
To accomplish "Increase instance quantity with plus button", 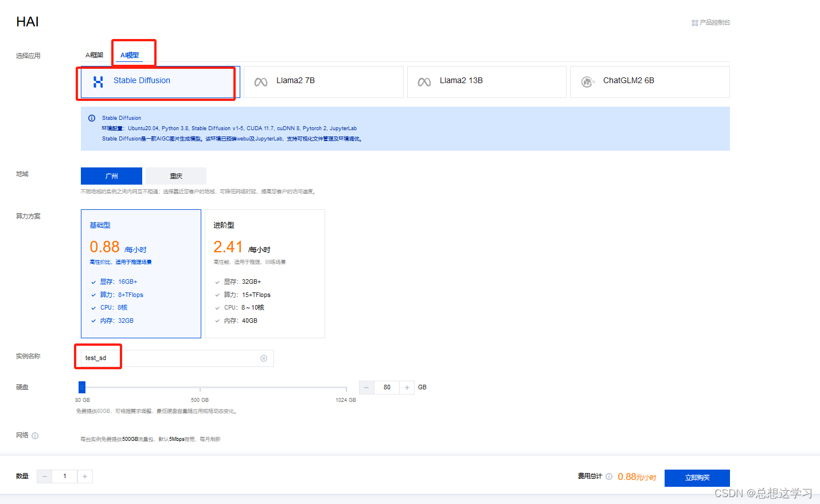I will coord(85,476).
